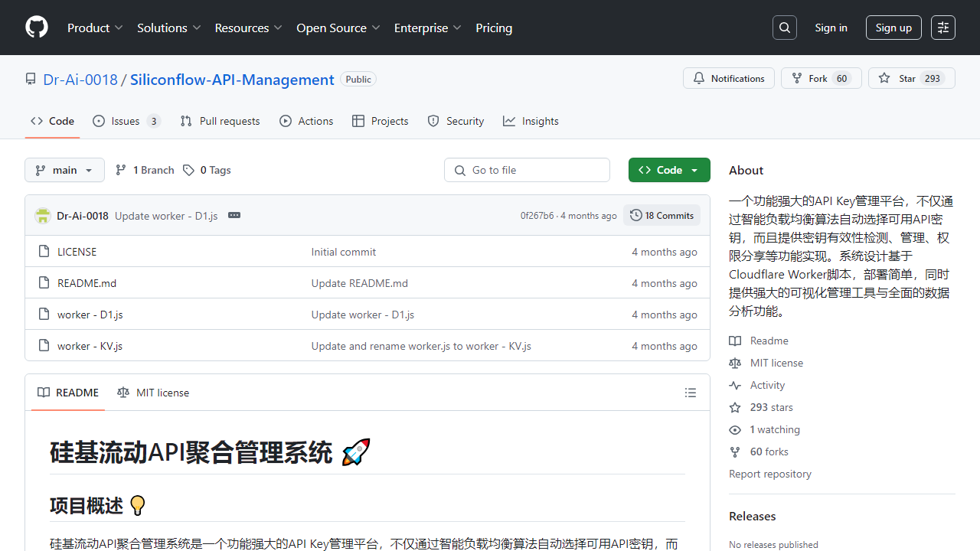Switch to the Code tab

point(52,121)
